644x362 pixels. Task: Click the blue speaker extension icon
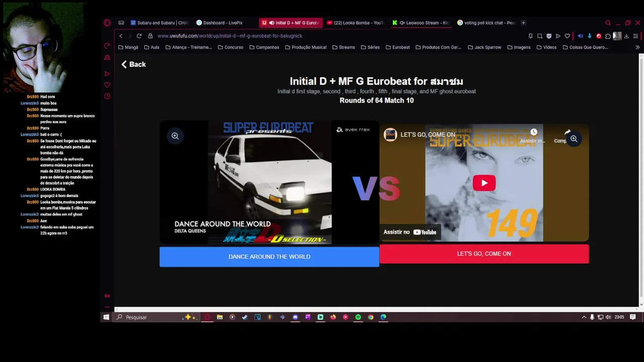click(x=580, y=36)
